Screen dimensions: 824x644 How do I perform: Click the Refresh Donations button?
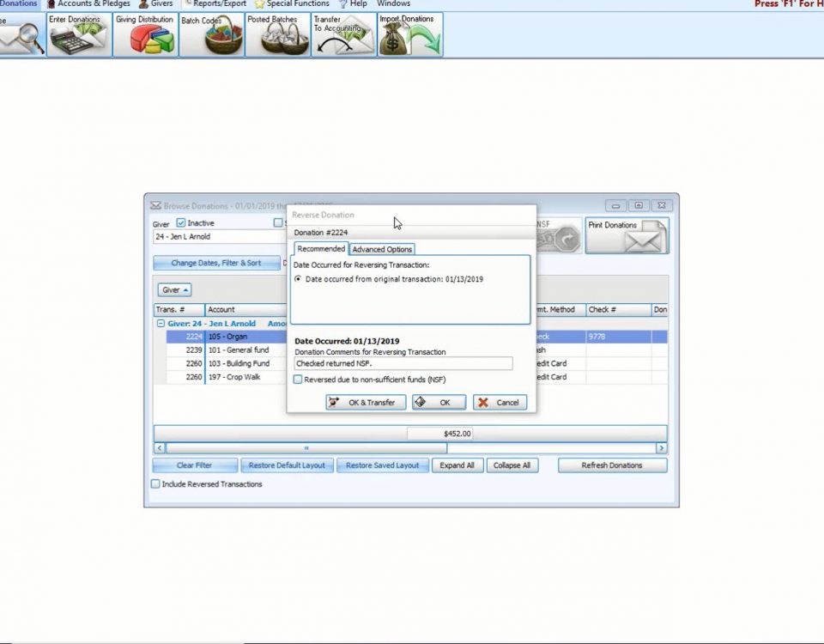611,465
